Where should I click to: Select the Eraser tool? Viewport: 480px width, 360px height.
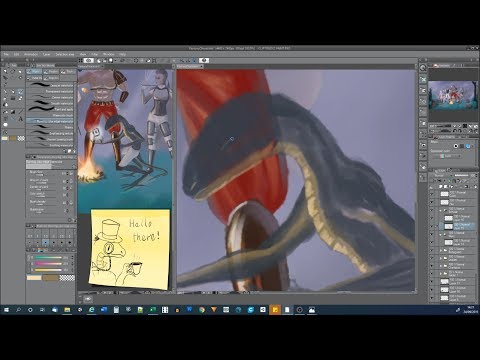pyautogui.click(x=20, y=98)
